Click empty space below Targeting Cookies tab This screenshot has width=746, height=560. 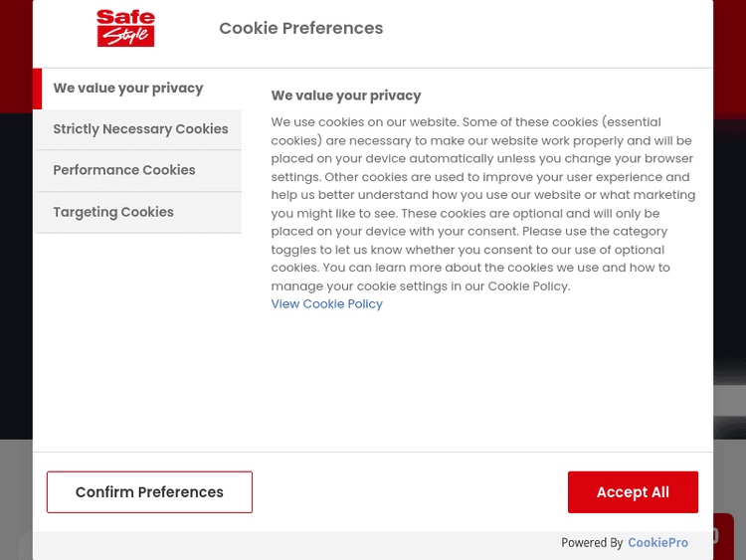pyautogui.click(x=137, y=338)
